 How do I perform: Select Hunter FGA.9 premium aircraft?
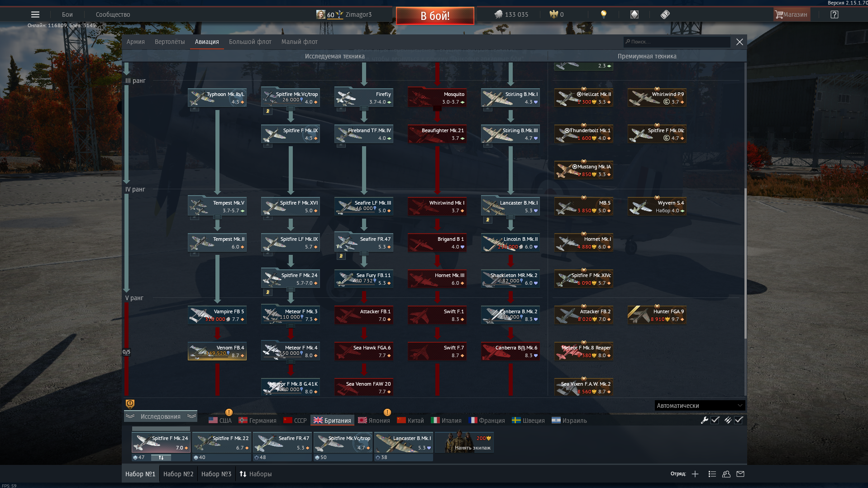click(657, 315)
